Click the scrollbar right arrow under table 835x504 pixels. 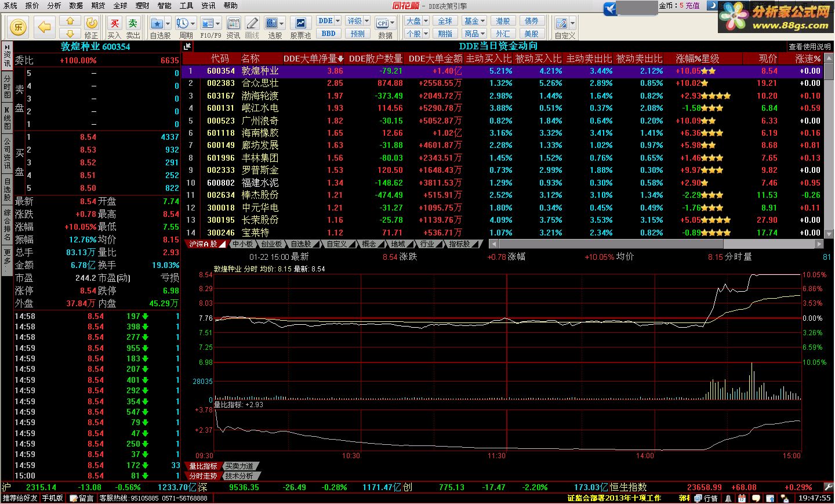[819, 244]
